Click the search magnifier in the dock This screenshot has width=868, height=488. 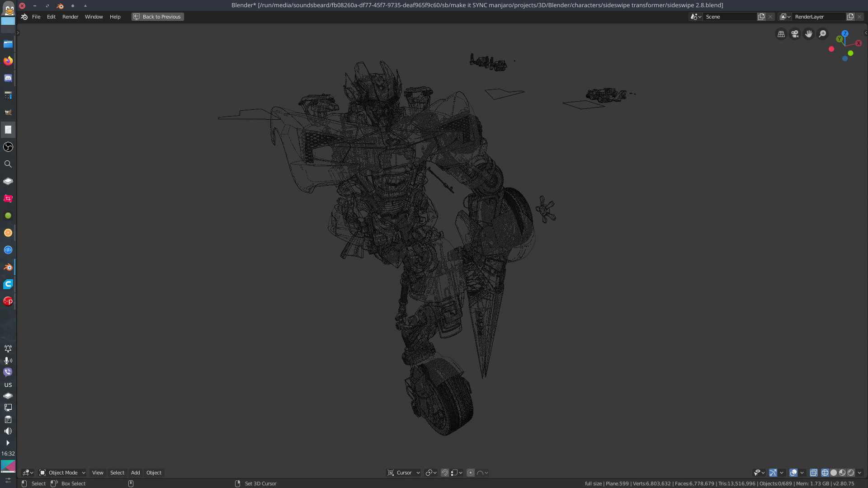pyautogui.click(x=8, y=164)
